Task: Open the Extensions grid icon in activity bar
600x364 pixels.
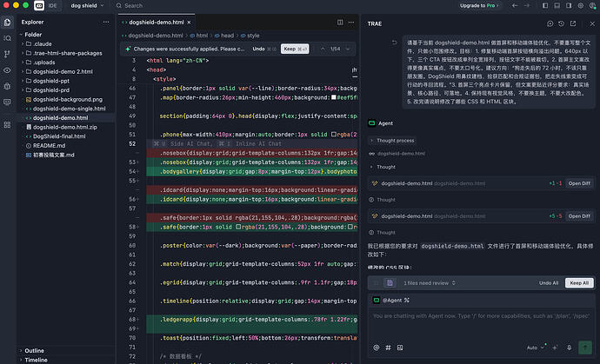Action: coord(7,125)
